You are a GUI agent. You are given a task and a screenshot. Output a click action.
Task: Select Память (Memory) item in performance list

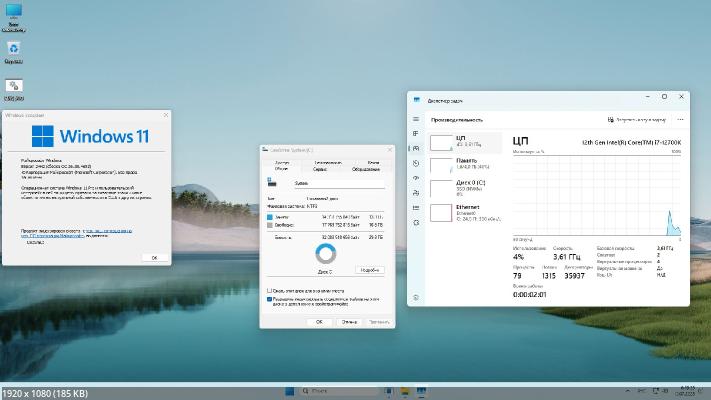click(465, 165)
